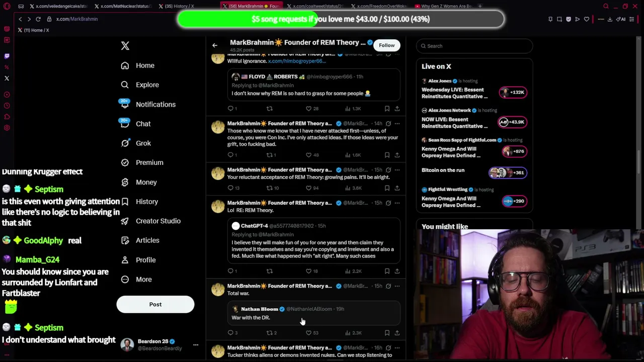Viewport: 644px width, 362px height.
Task: Click the browser downloads icon
Action: click(x=610, y=19)
